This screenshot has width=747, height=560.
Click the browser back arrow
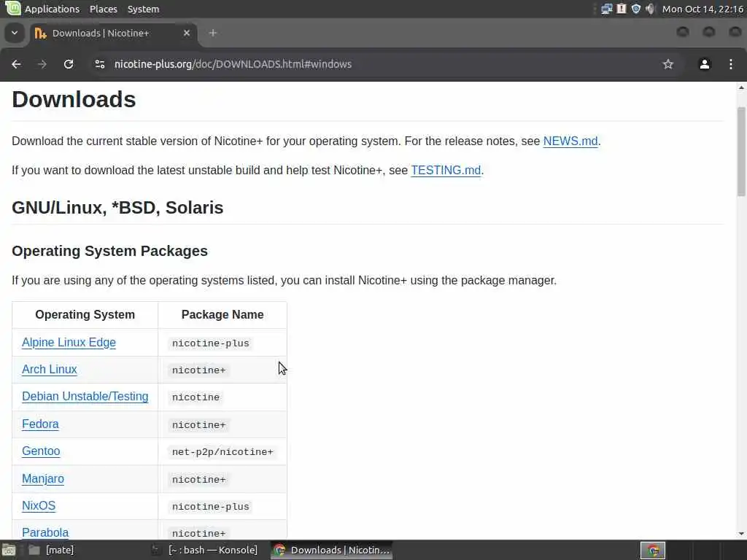pyautogui.click(x=16, y=64)
